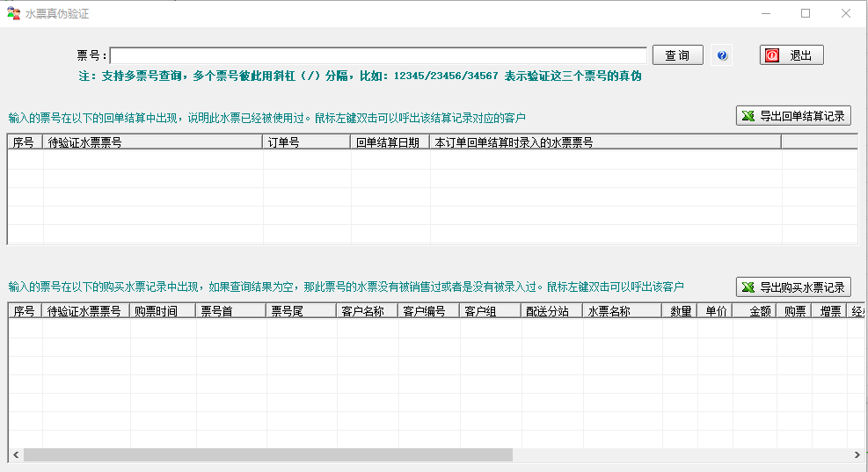Screen dimensions: 868x472
Task: Click the horizontal scrollbar thumb in purchase table
Action: 267,455
